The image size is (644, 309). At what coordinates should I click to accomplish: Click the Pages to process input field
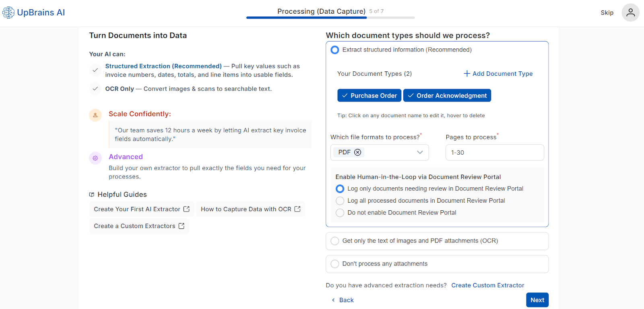pyautogui.click(x=495, y=153)
